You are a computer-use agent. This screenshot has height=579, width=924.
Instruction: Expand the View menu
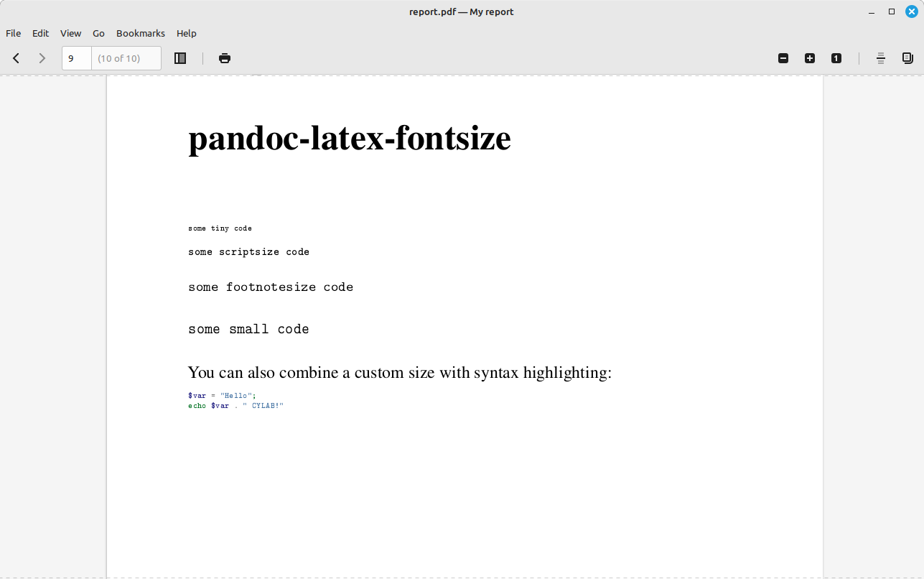coord(70,33)
